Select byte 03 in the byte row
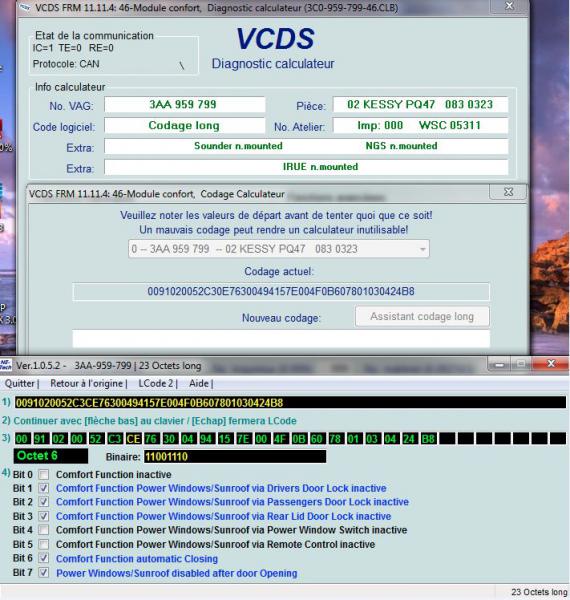The height and width of the screenshot is (600, 570). (372, 439)
